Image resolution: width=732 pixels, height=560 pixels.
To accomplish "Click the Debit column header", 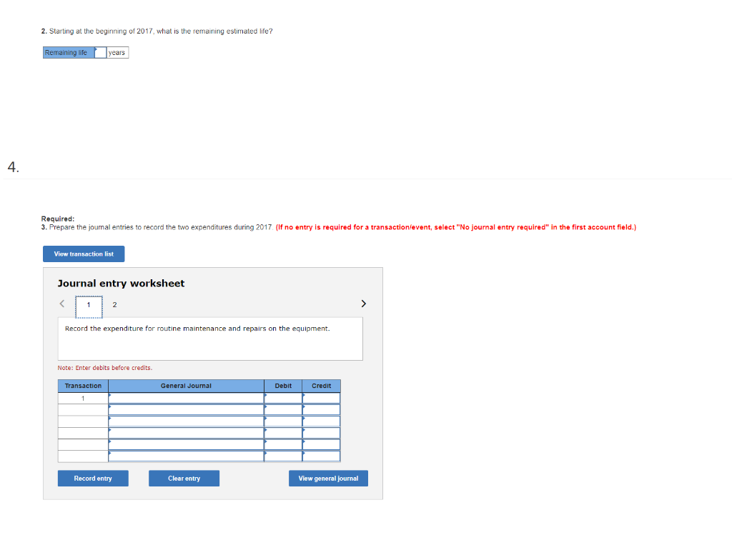I will (x=282, y=386).
